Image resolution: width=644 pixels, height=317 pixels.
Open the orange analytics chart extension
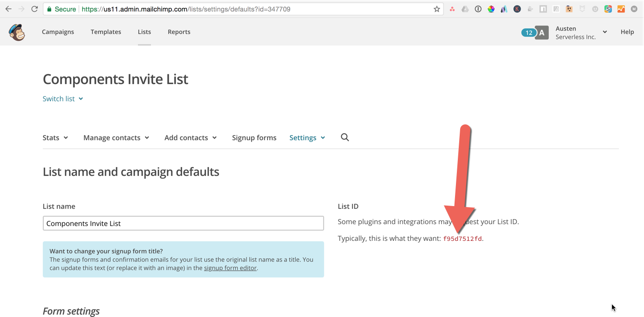[621, 9]
